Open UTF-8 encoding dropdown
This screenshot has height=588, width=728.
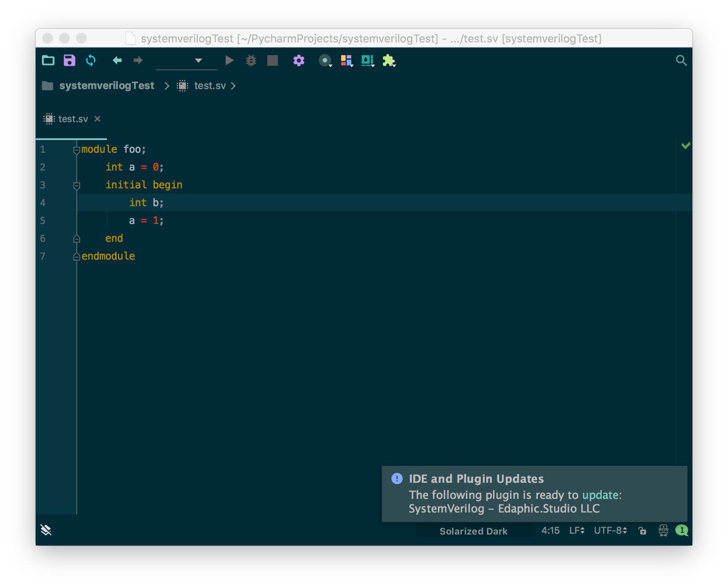click(610, 531)
